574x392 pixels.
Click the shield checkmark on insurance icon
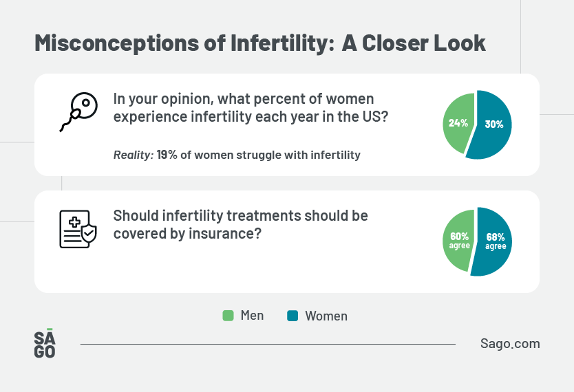[x=89, y=235]
